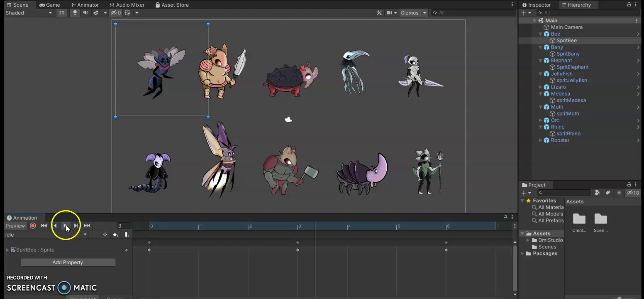Toggle scene lighting with the lightbulb icon
This screenshot has width=644, height=299.
75,13
